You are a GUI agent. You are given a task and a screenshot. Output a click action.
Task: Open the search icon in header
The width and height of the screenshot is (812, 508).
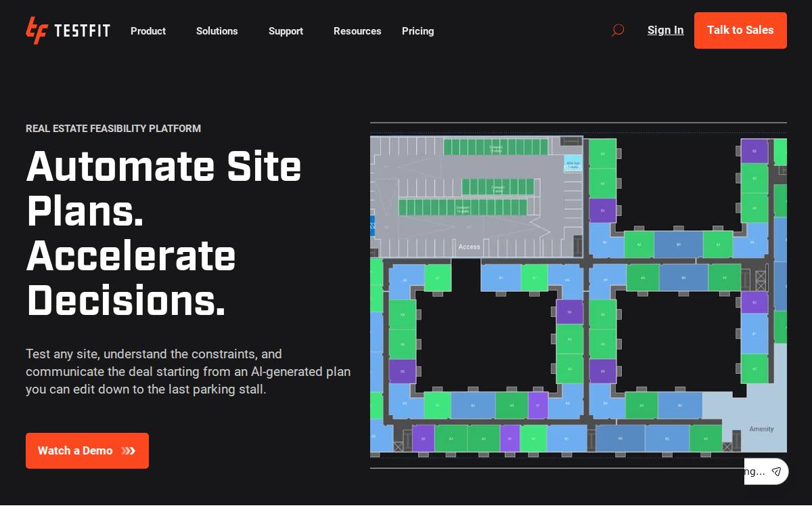(x=618, y=30)
